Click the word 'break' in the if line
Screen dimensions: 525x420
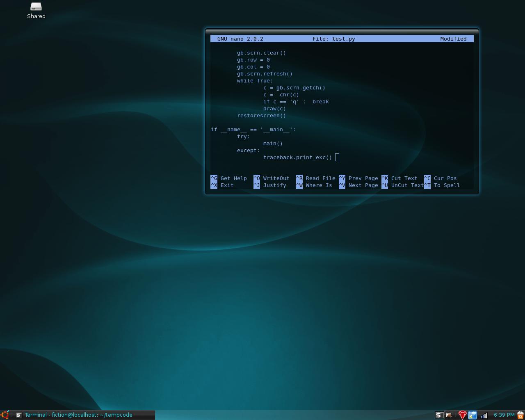pyautogui.click(x=321, y=101)
